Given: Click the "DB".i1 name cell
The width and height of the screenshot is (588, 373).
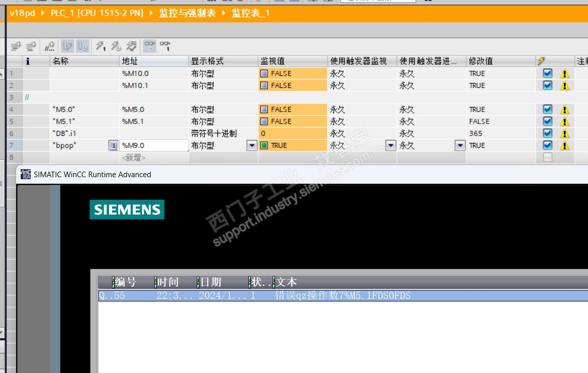Looking at the screenshot, I should [84, 133].
